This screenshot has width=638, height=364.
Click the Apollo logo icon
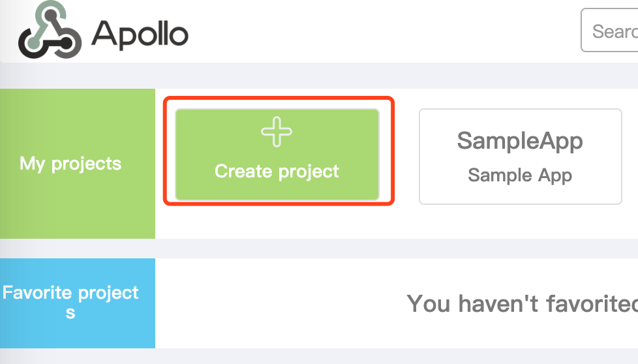point(50,29)
